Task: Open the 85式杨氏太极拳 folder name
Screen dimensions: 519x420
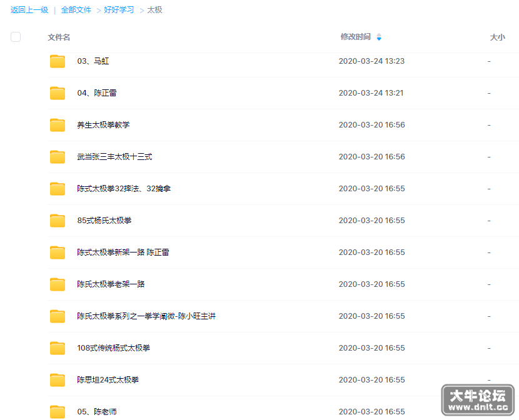Action: (104, 221)
